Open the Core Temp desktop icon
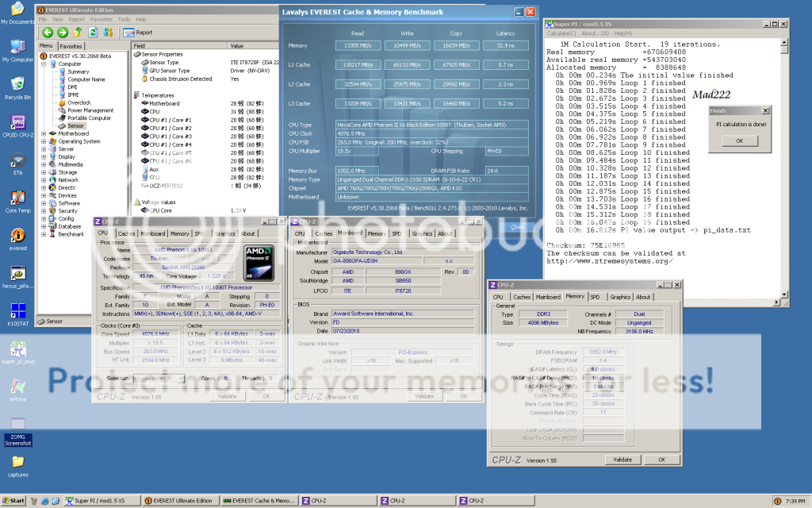The width and height of the screenshot is (812, 508). pyautogui.click(x=17, y=198)
